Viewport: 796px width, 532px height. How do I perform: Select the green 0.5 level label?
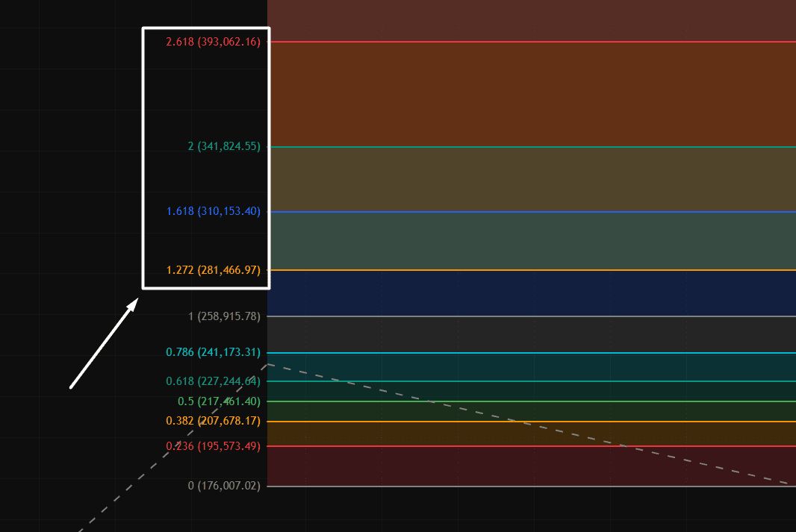(x=219, y=401)
